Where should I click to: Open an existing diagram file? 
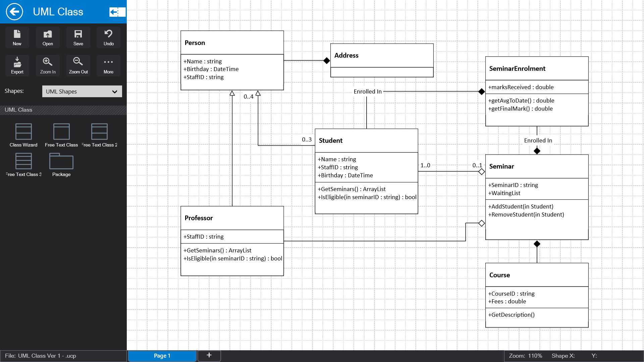pyautogui.click(x=48, y=37)
